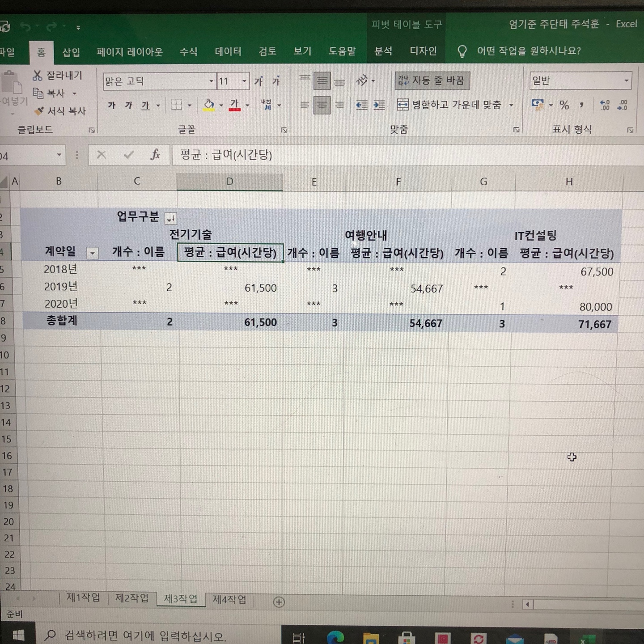
Task: Click the Cut (잘라내기) scissors icon
Action: tap(38, 76)
